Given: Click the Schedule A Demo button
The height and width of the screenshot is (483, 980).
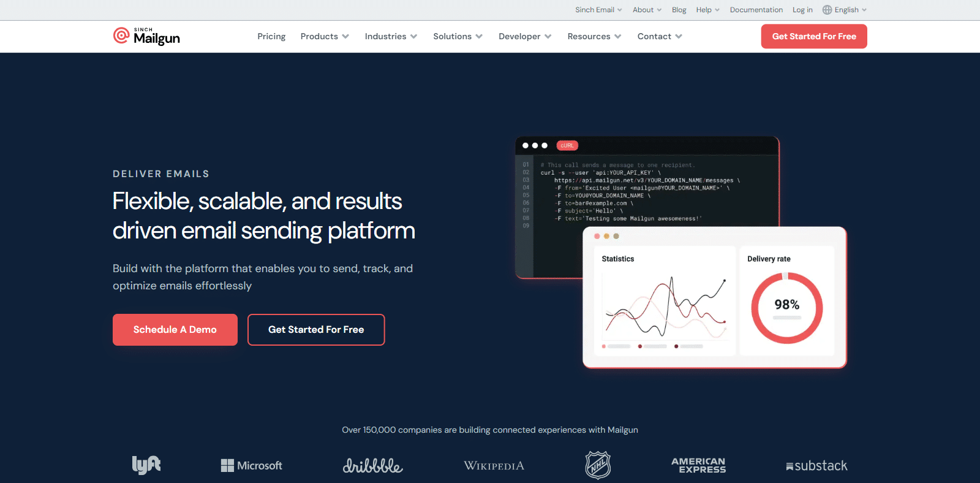Looking at the screenshot, I should 175,330.
